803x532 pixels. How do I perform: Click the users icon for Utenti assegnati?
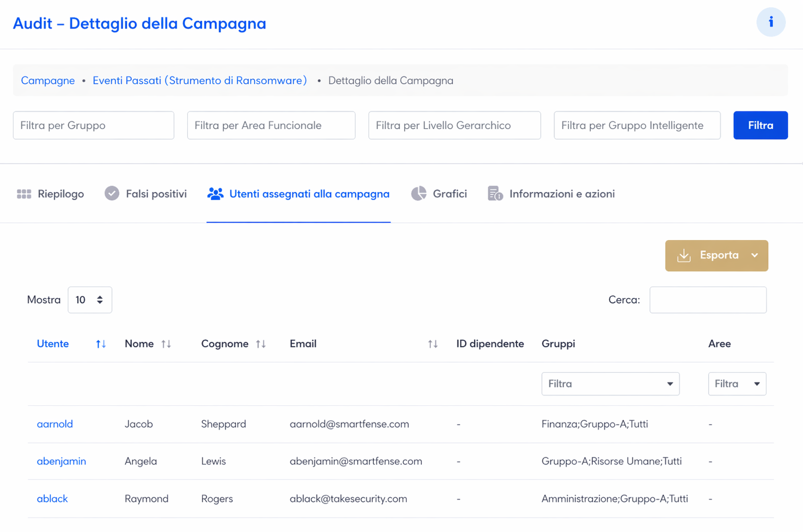[x=215, y=194]
